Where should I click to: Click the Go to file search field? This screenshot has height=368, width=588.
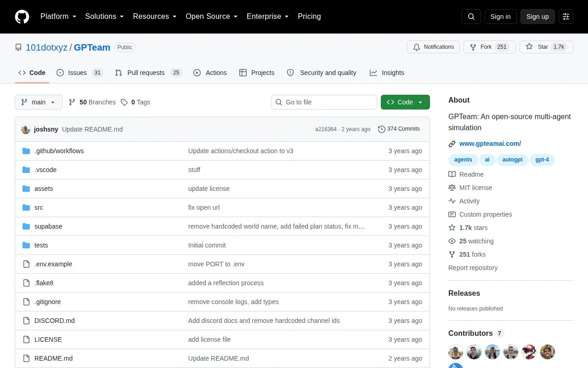324,102
